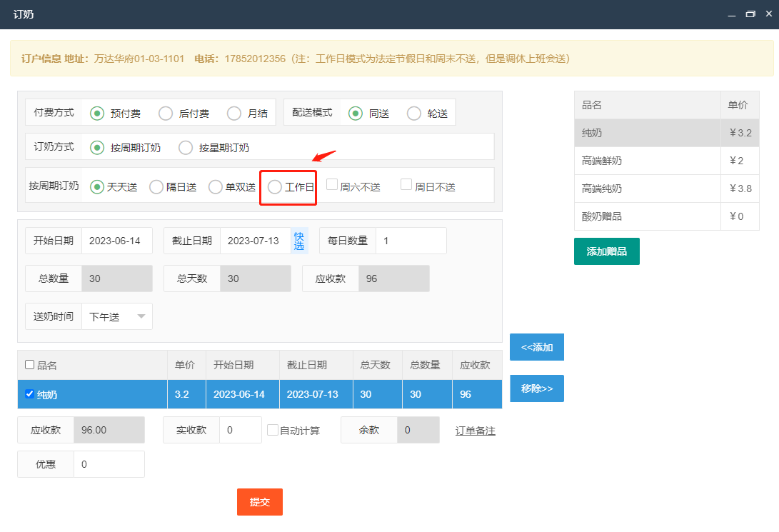Uncheck the 纯奶 row checkbox

click(x=29, y=394)
